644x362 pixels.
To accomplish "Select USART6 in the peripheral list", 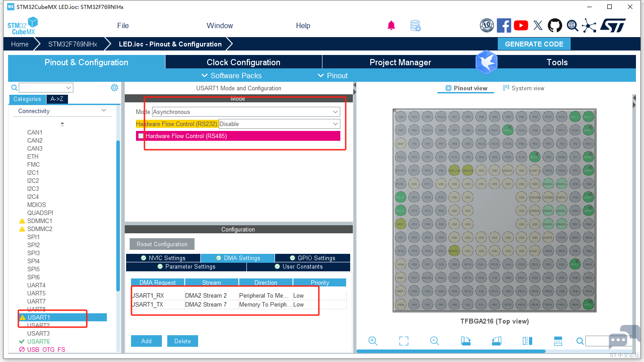I will point(38,341).
